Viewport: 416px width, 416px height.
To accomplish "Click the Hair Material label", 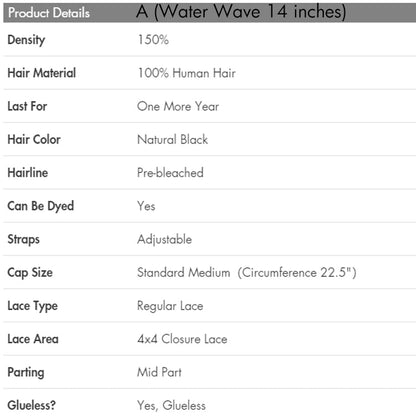I will point(42,73).
